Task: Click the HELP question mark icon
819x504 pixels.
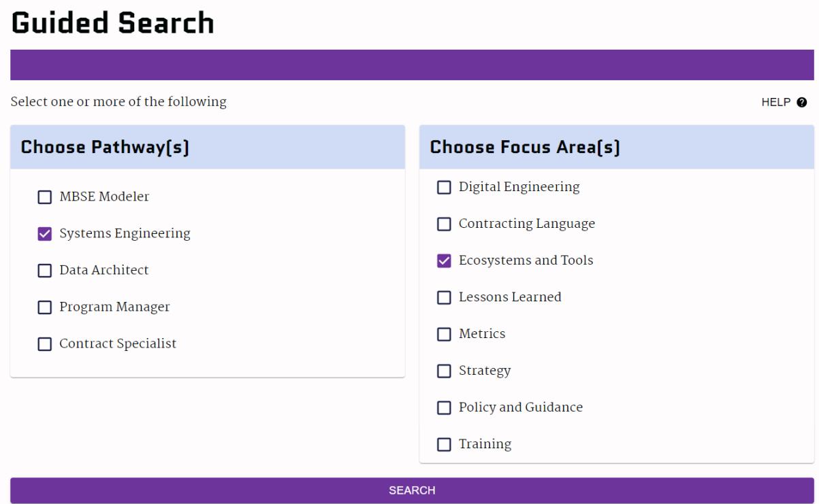Action: [x=801, y=103]
